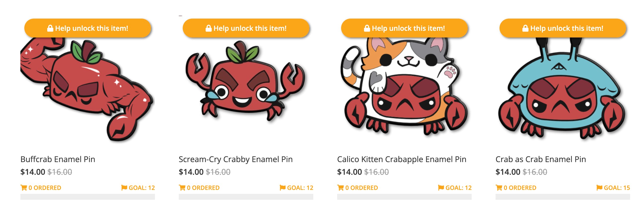Click the Buffcrab muscular crab product image

[x=87, y=90]
